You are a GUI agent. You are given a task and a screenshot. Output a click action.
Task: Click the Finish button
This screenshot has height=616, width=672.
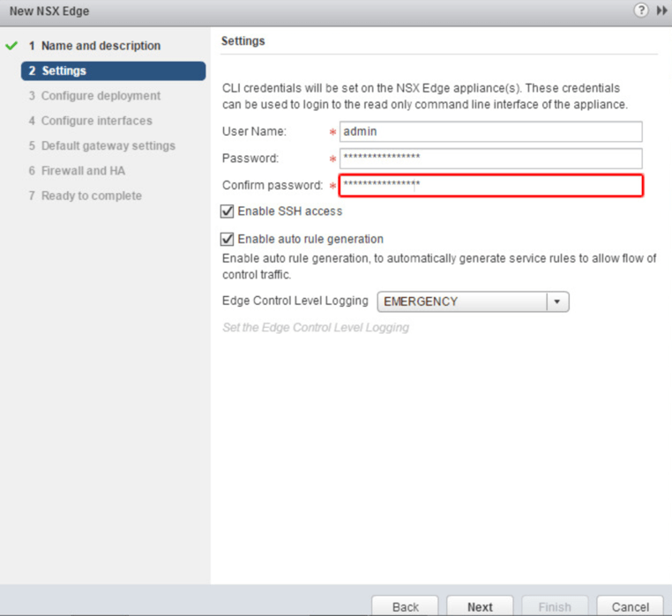555,606
